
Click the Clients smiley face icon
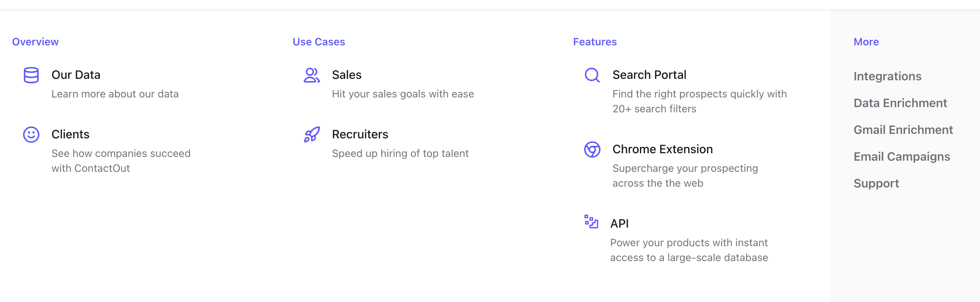[x=31, y=135]
